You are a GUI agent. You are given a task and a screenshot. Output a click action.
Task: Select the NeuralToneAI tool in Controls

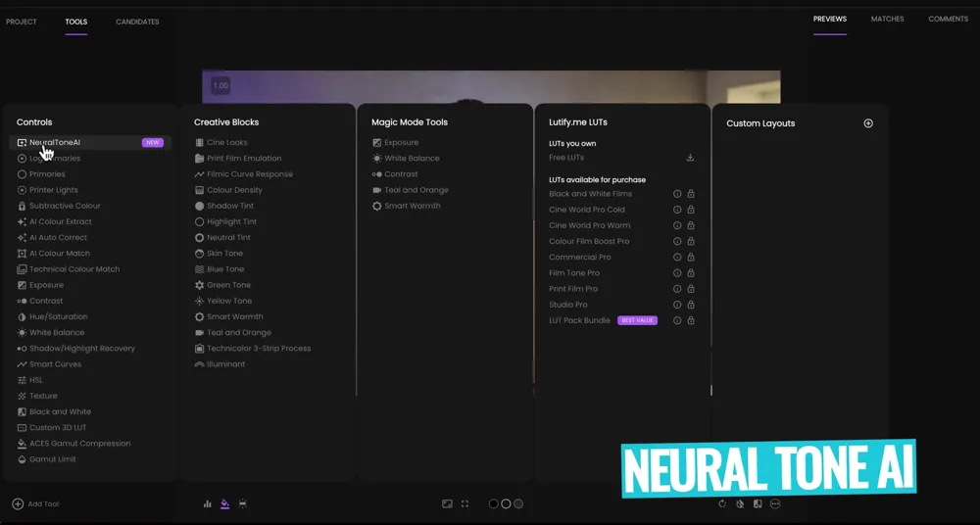[55, 142]
